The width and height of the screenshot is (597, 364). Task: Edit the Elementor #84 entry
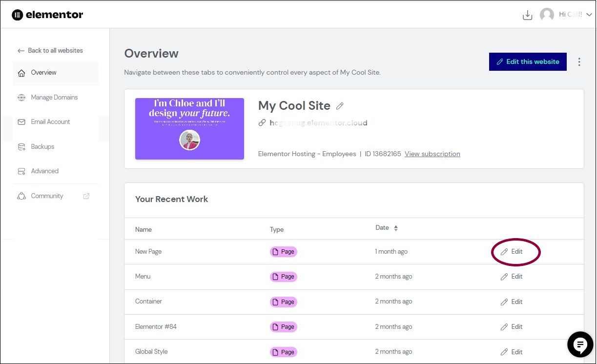coord(512,327)
